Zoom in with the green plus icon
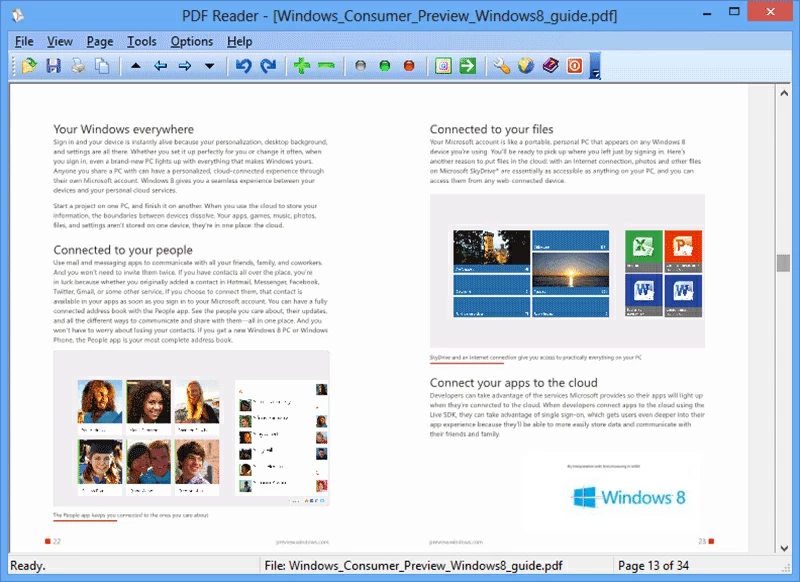The image size is (800, 582). 300,66
